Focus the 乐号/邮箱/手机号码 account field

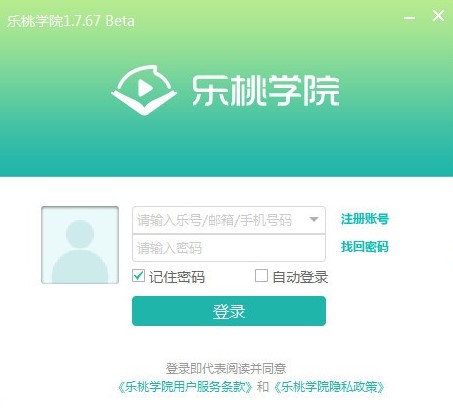tap(229, 220)
